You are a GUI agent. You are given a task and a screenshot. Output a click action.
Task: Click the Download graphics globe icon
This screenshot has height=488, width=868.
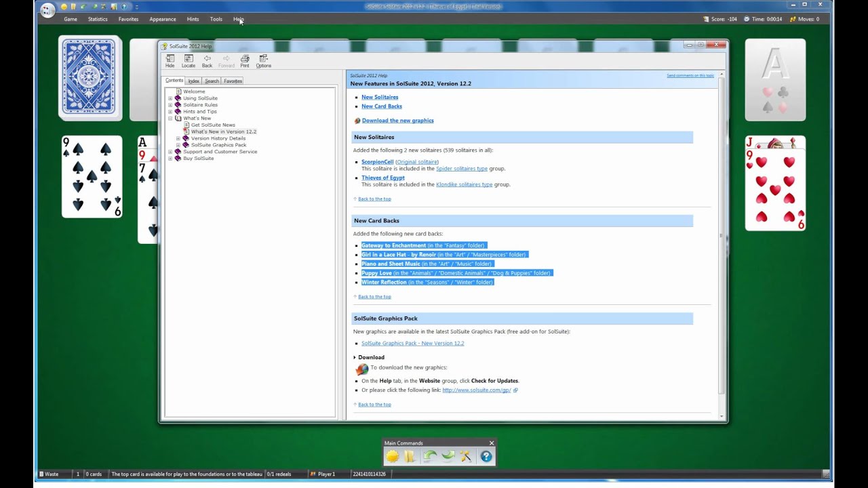(357, 121)
